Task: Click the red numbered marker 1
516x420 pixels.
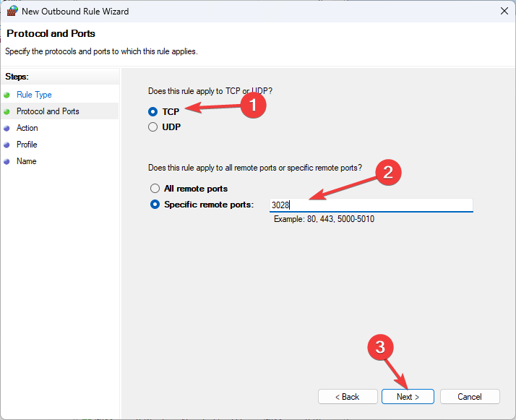Action: (x=253, y=106)
